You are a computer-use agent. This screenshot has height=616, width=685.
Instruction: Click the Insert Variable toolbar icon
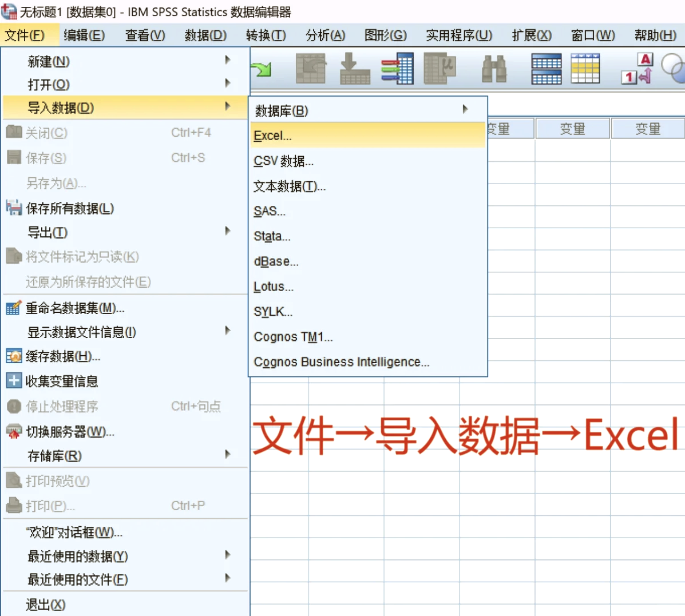point(585,69)
